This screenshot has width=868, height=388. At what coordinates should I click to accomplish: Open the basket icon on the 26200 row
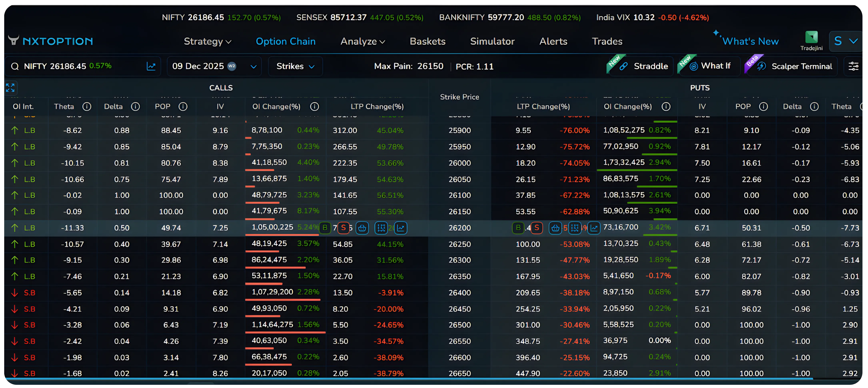(x=362, y=228)
